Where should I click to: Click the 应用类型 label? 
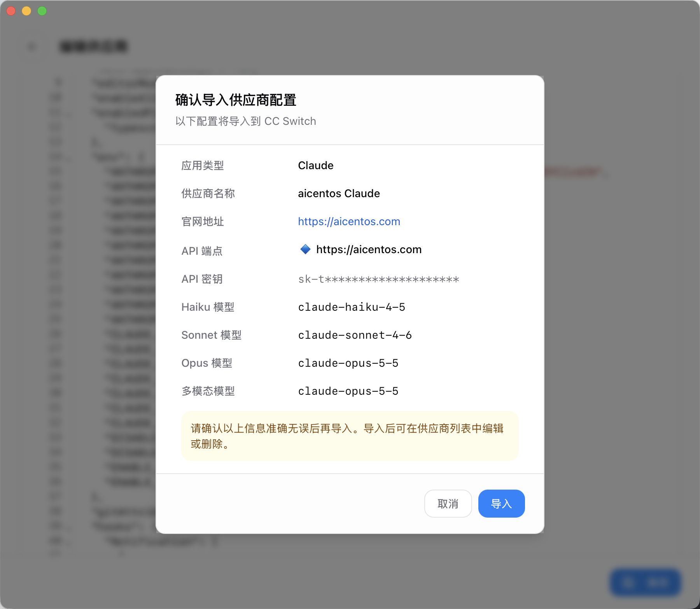pos(203,165)
